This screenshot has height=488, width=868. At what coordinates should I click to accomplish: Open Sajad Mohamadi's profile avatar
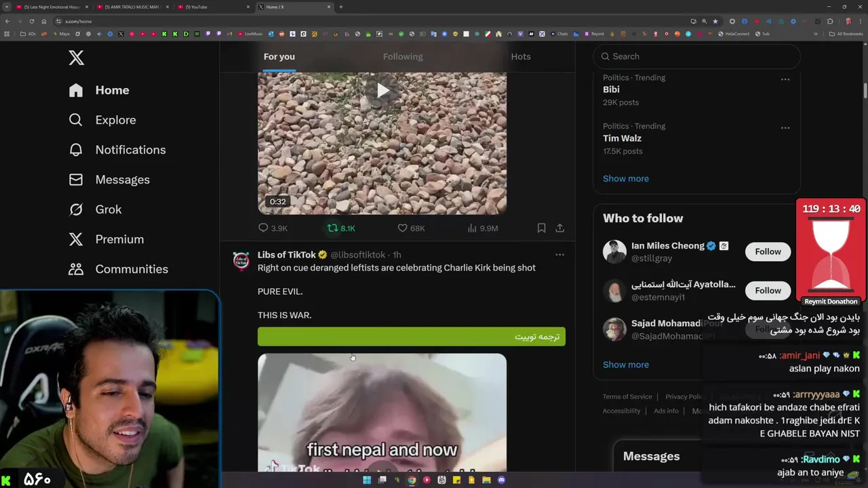(614, 329)
